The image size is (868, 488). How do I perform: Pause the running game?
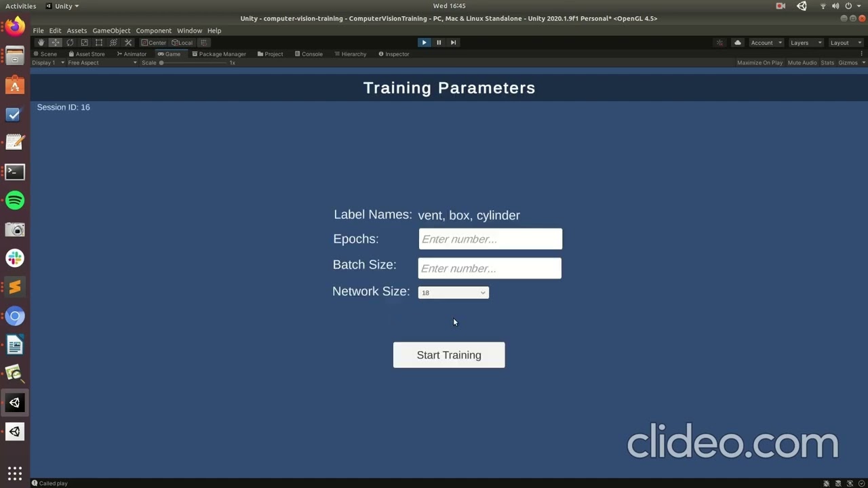(x=439, y=43)
